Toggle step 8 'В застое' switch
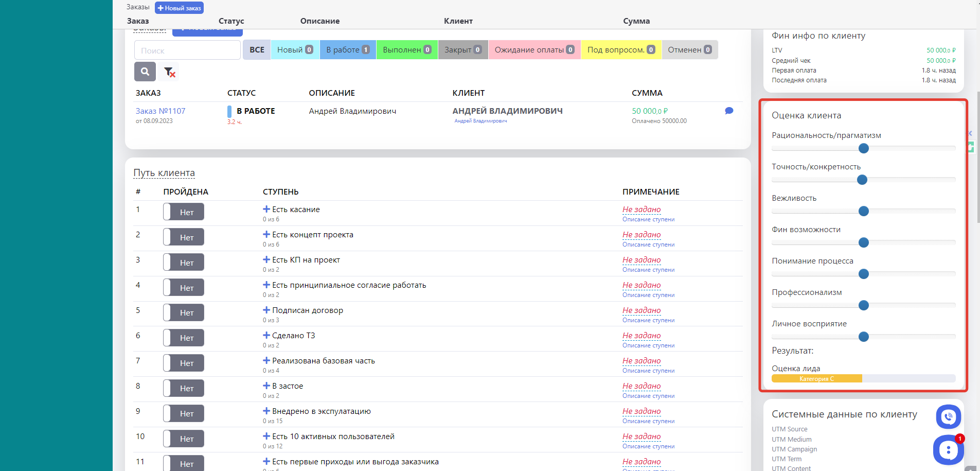 click(x=184, y=388)
